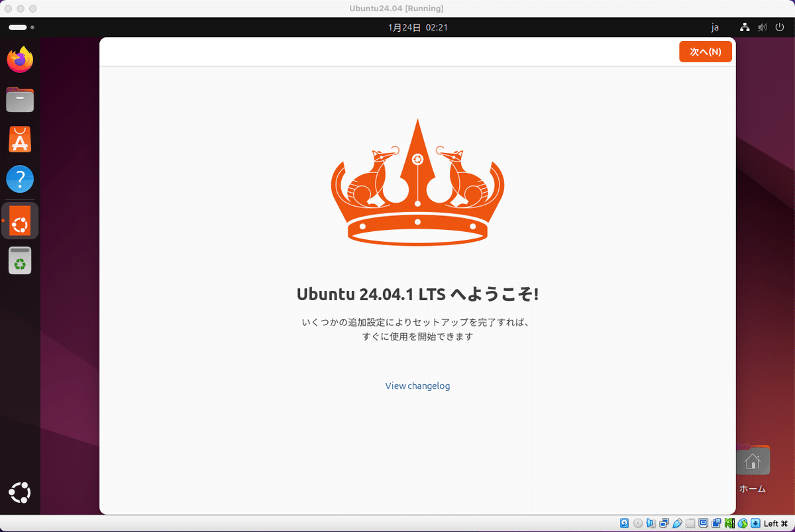This screenshot has width=795, height=532.
Task: Open the power icon system menu
Action: (x=780, y=28)
